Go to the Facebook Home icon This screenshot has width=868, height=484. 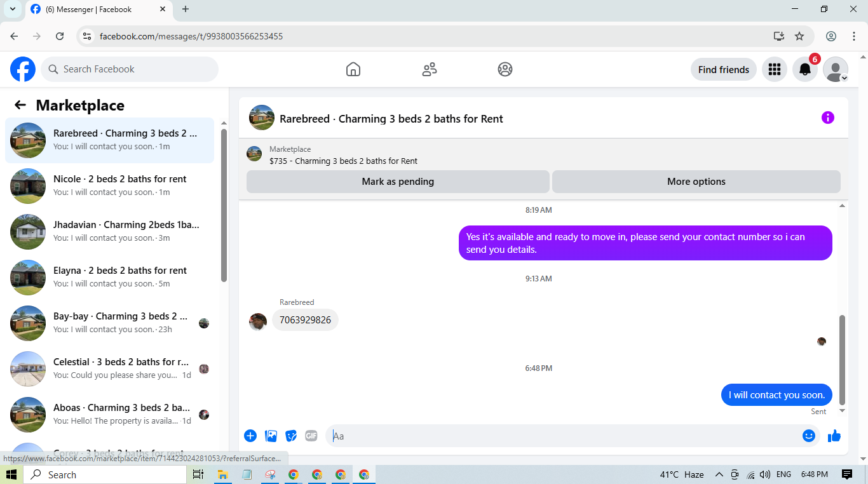(x=353, y=69)
